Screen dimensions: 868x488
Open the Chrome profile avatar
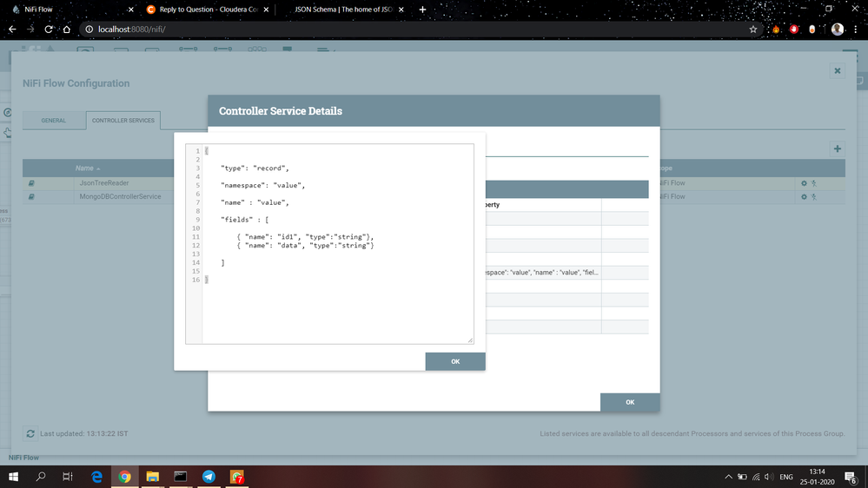tap(837, 30)
